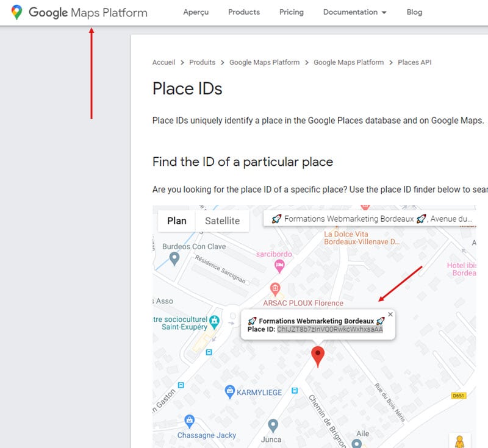Viewport: 488px width, 448px height.
Task: Click the red selected-place marker
Action: (x=318, y=357)
